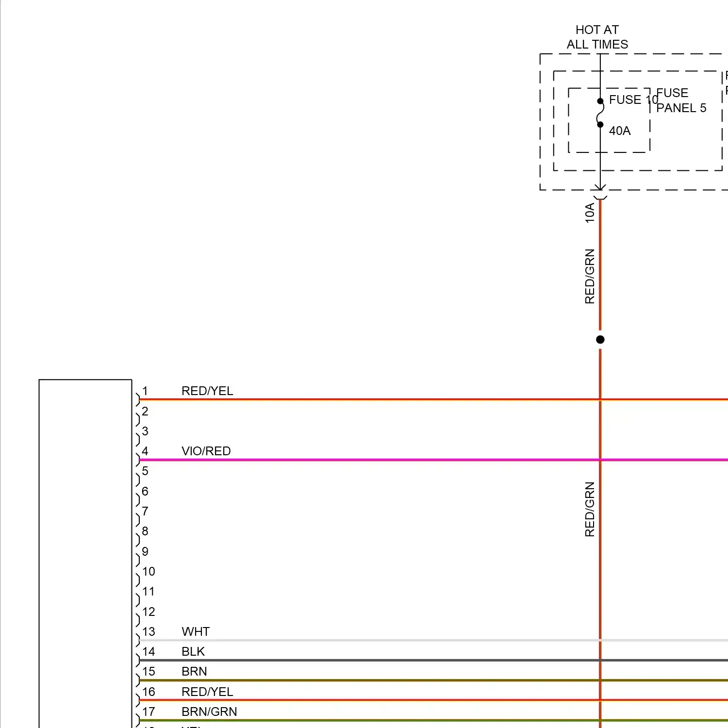Image resolution: width=728 pixels, height=728 pixels.
Task: Select pin number 2 on the connector
Action: point(145,411)
